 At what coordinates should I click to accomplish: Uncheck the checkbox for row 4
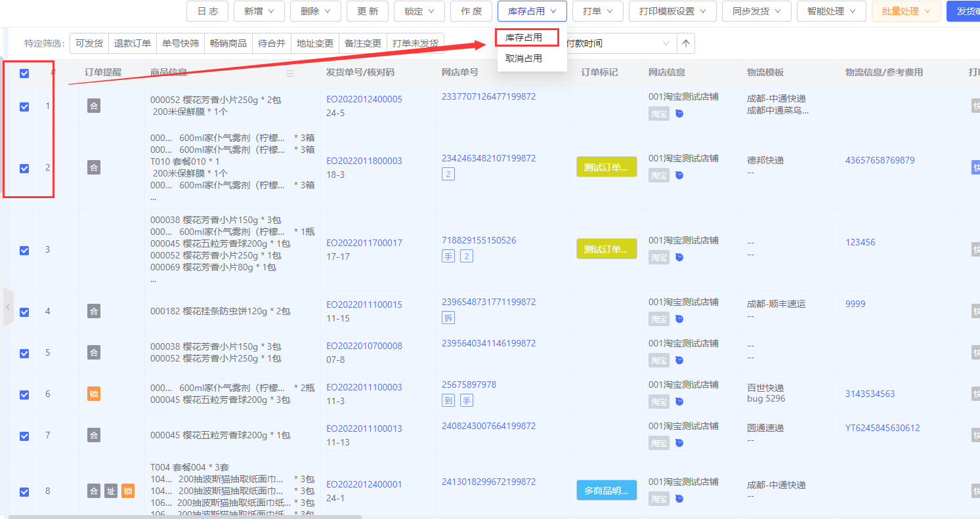pyautogui.click(x=24, y=312)
